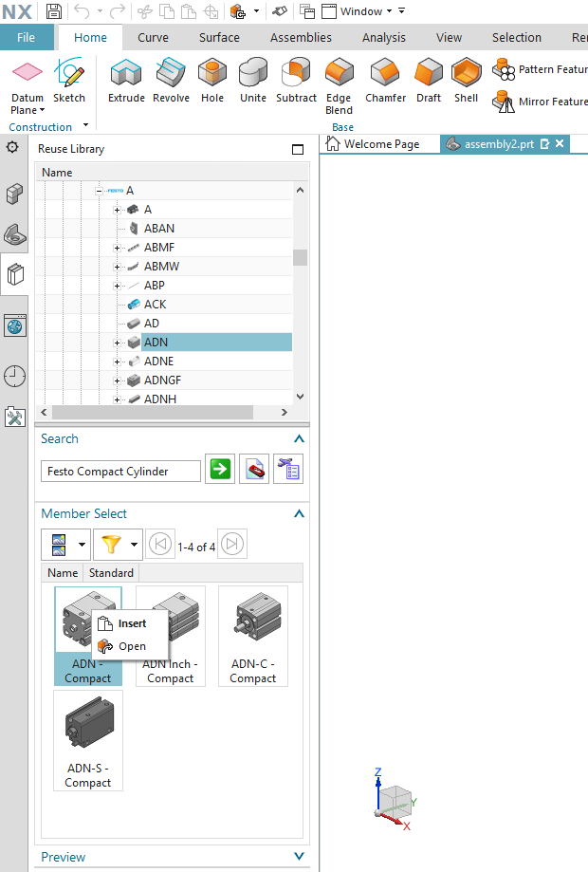The width and height of the screenshot is (588, 872).
Task: Select the Edge Blend tool
Action: 339,86
